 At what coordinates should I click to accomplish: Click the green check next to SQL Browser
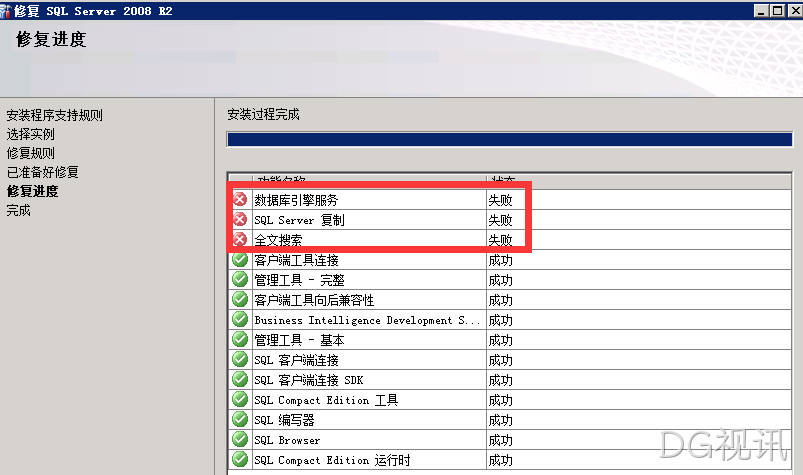[x=240, y=439]
